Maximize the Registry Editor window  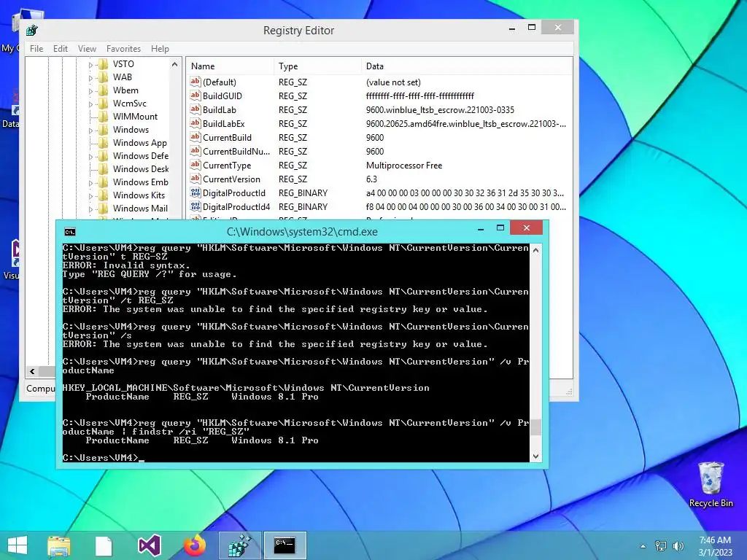[532, 28]
